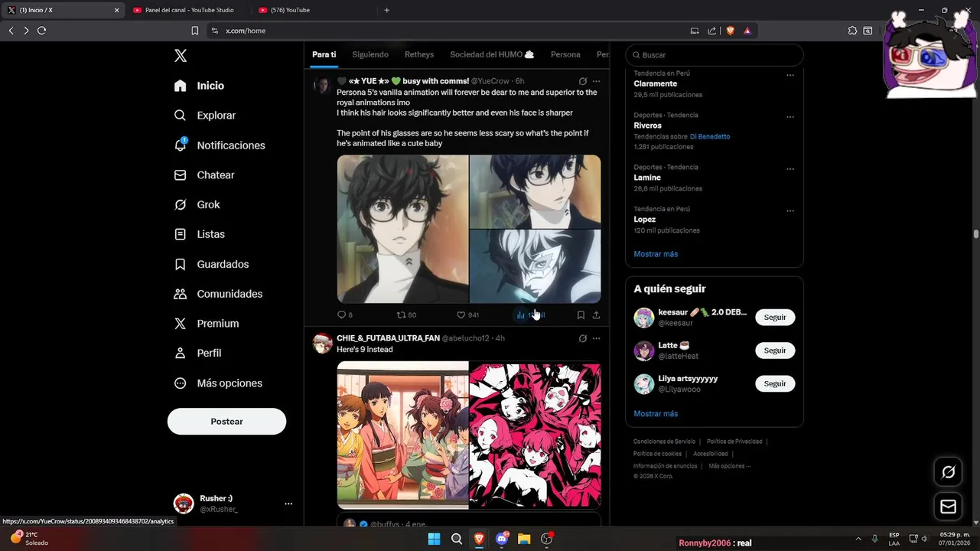This screenshot has width=980, height=551.
Task: Open Guardados bookmarks in the sidebar
Action: tap(211, 264)
